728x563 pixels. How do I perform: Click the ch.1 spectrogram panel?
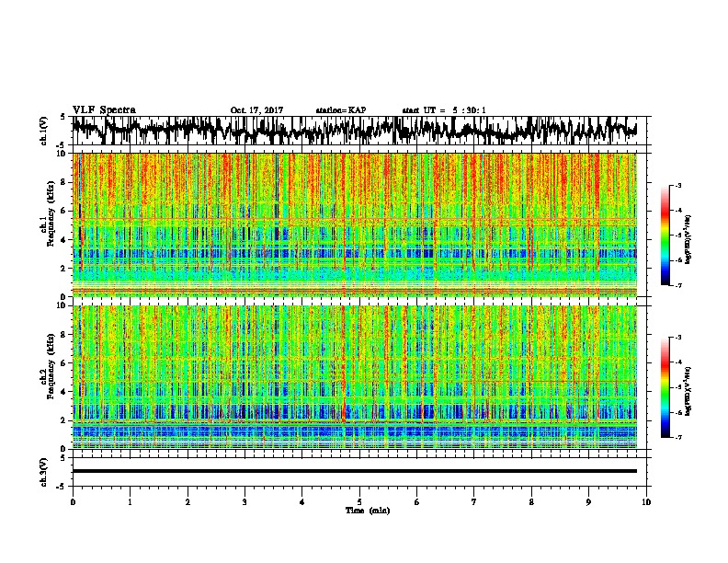(x=354, y=224)
